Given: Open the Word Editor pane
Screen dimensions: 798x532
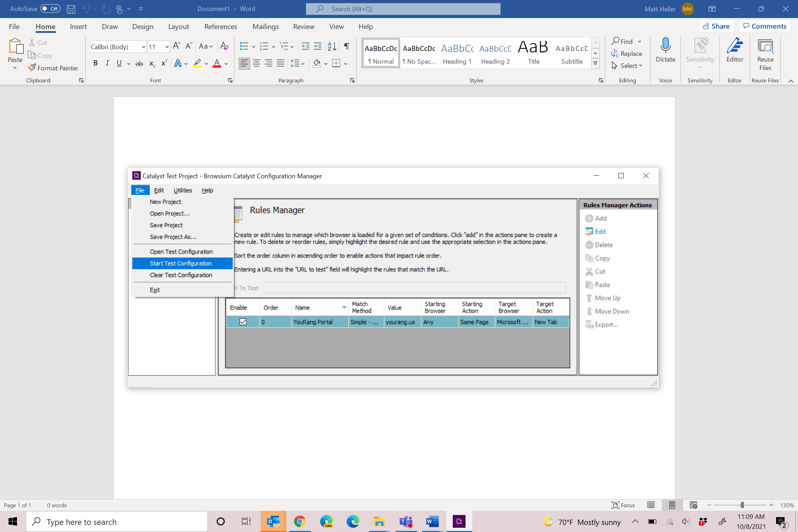Looking at the screenshot, I should (x=735, y=51).
